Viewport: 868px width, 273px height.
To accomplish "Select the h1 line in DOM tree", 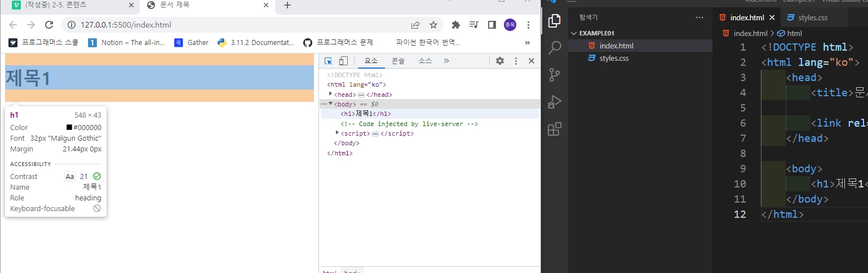I will pos(429,114).
